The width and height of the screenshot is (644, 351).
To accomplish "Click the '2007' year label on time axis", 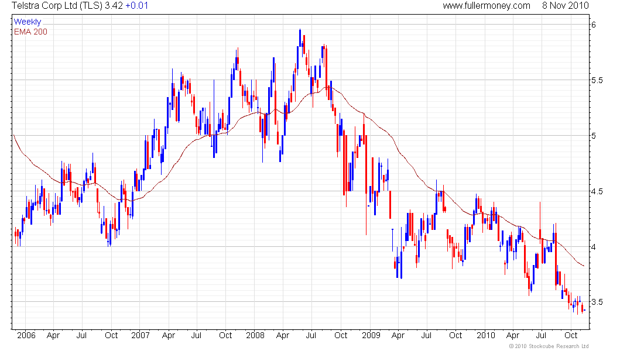I will click(141, 335).
